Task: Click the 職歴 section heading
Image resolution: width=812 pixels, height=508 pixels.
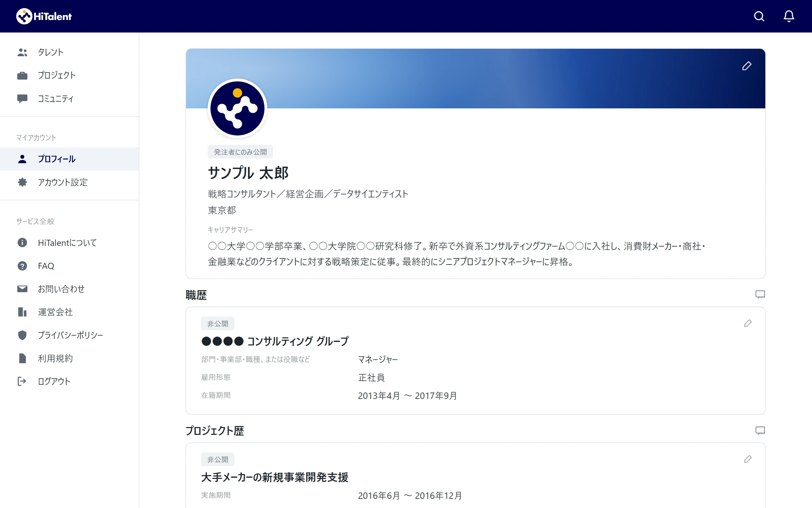Action: 196,295
